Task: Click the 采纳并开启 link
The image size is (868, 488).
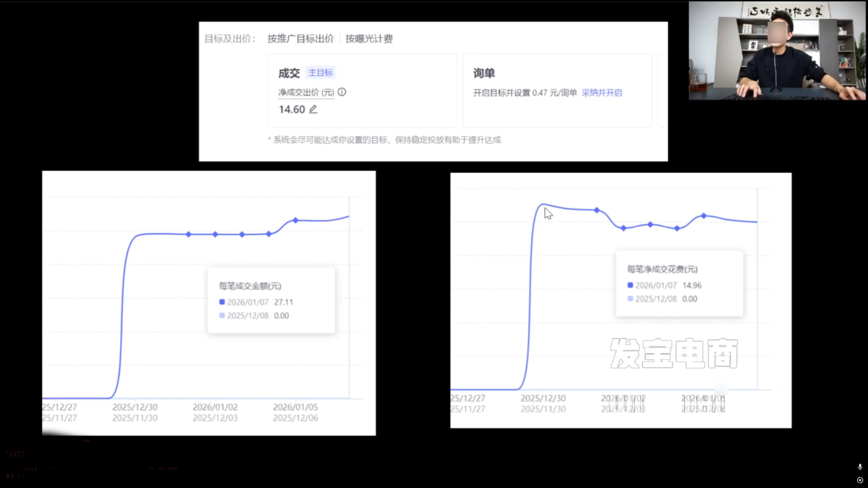Action: click(x=602, y=93)
